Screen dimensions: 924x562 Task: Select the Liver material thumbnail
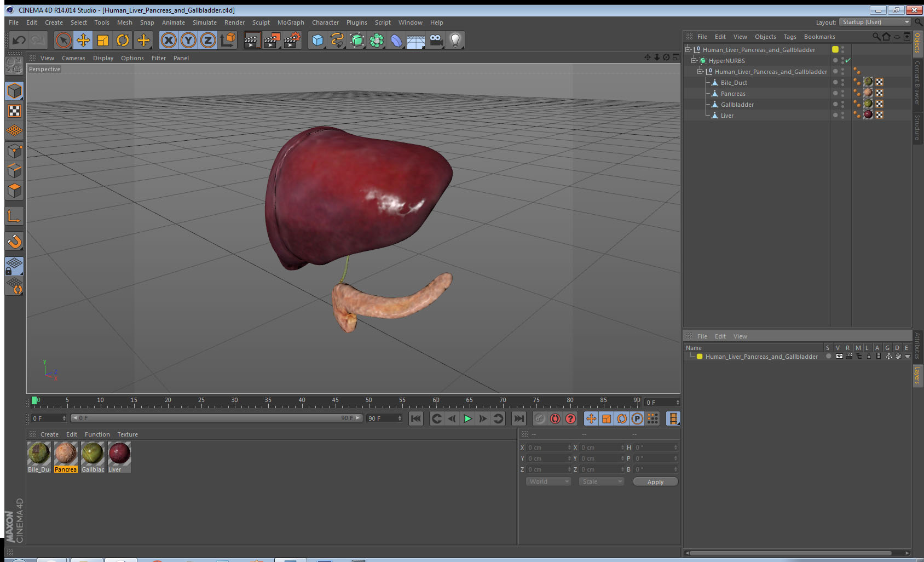click(x=119, y=457)
